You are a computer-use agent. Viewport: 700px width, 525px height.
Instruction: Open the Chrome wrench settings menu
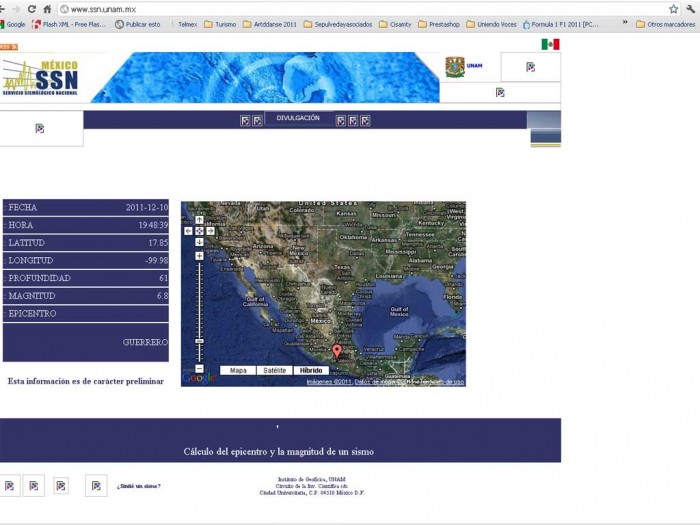coord(690,9)
